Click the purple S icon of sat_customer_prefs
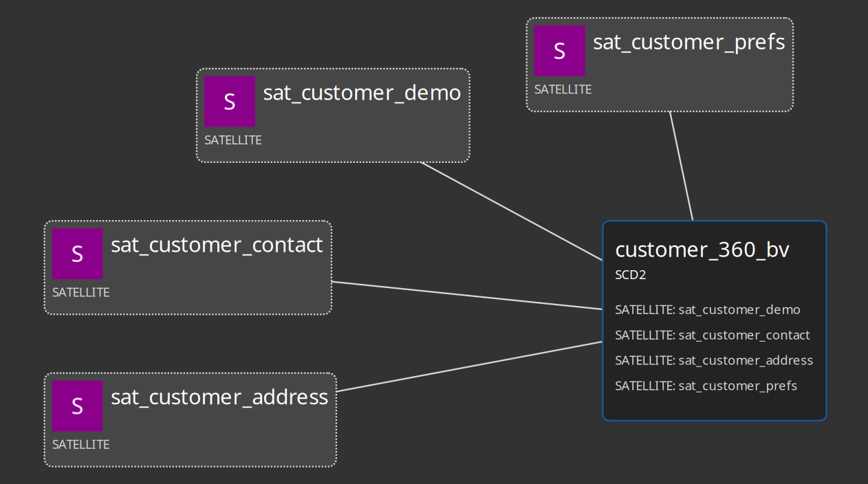Viewport: 868px width, 484px height. [x=560, y=51]
